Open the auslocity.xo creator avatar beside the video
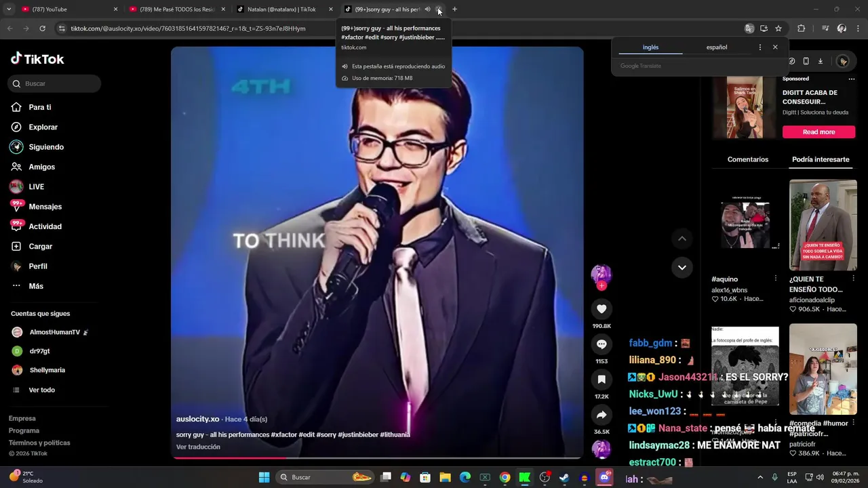This screenshot has width=868, height=488. click(601, 274)
